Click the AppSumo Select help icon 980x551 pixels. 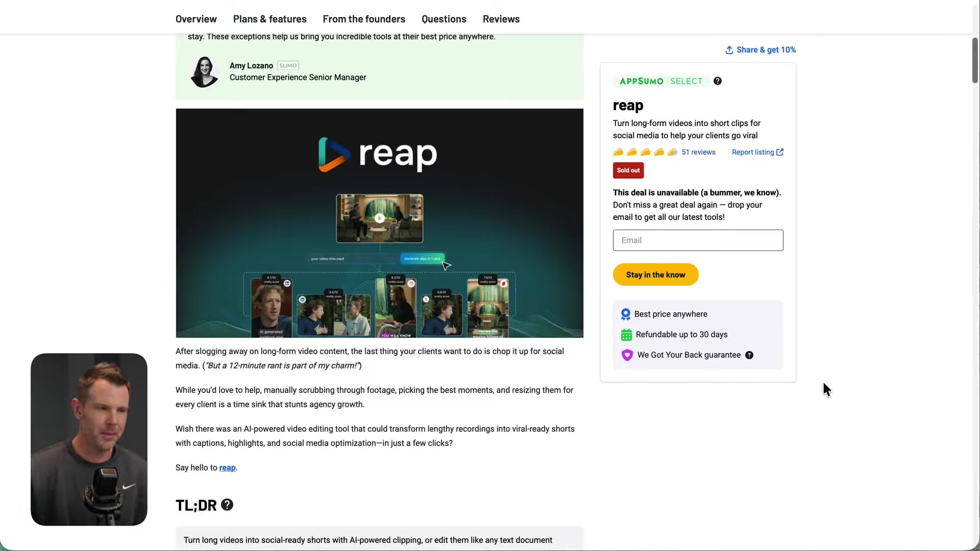click(x=717, y=81)
